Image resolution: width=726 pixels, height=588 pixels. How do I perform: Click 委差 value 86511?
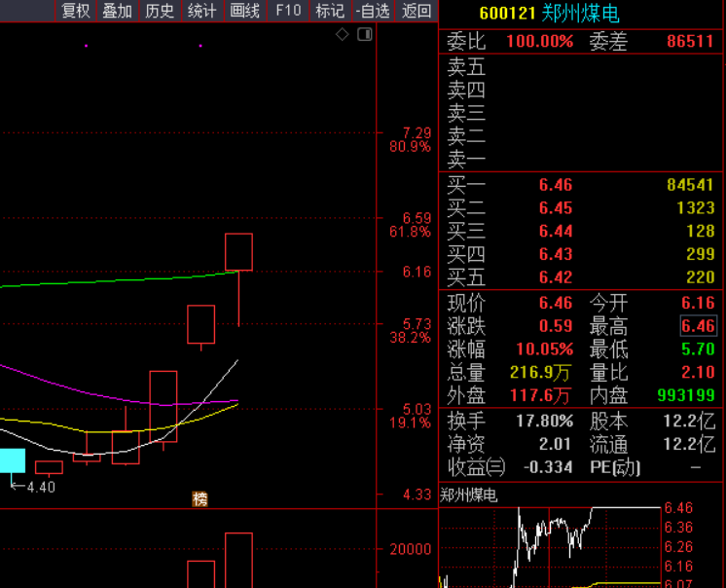690,41
